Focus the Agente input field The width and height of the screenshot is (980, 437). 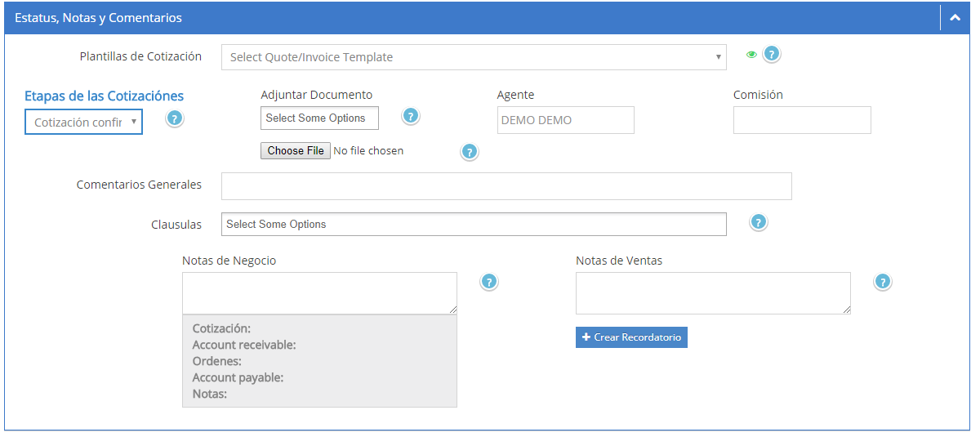tap(565, 120)
